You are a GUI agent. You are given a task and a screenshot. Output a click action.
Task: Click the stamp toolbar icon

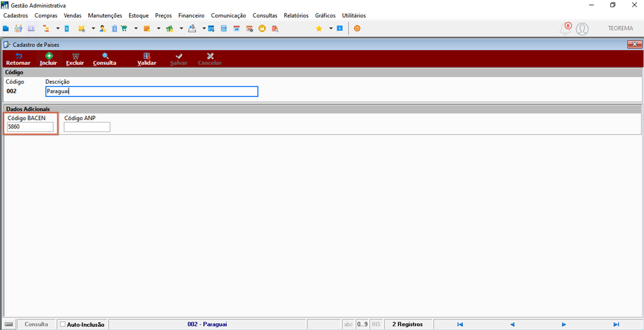(x=192, y=29)
